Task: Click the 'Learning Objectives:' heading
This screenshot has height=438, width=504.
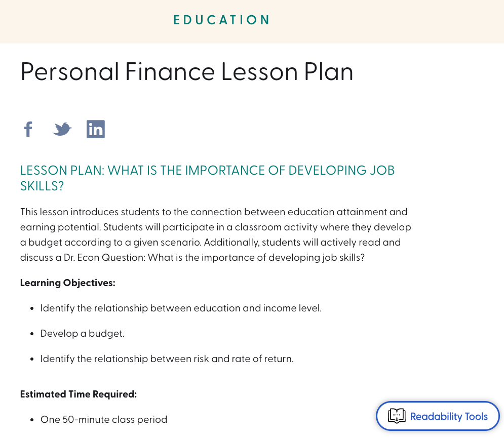Action: coord(67,283)
